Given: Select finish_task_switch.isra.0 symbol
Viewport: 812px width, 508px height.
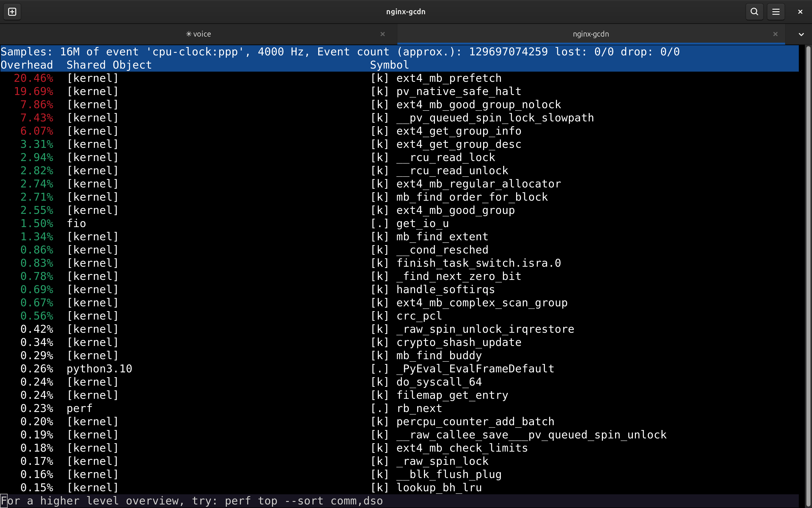Looking at the screenshot, I should click(479, 263).
